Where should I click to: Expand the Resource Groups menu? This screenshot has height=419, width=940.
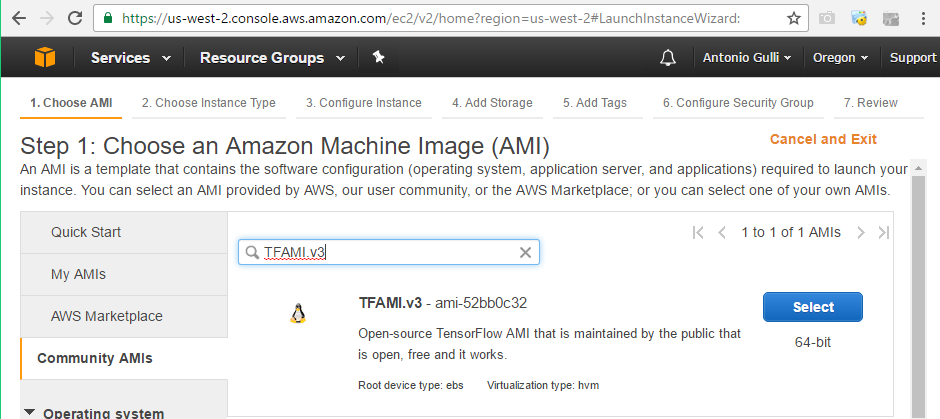(271, 58)
